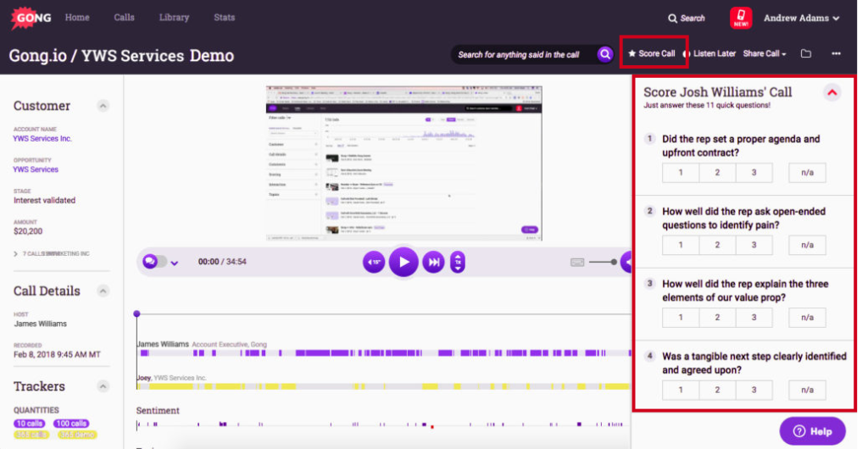Toggle the comments switch in player
Image resolution: width=868 pixels, height=449 pixels.
[x=154, y=262]
